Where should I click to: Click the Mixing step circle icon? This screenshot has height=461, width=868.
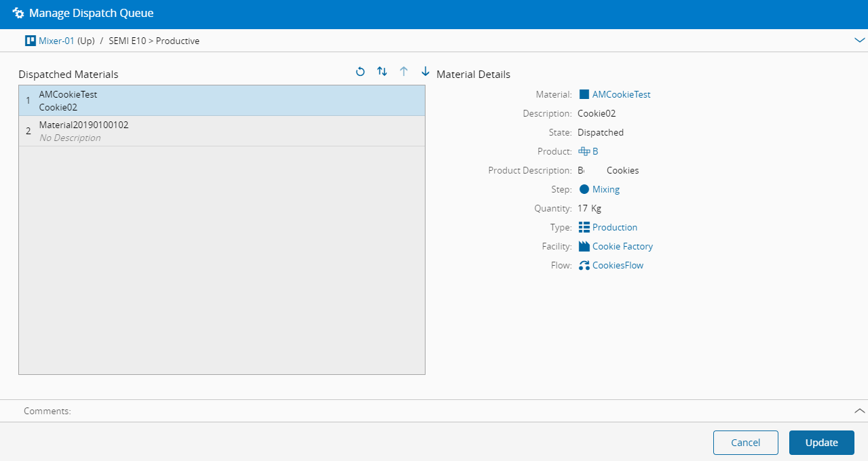click(584, 190)
